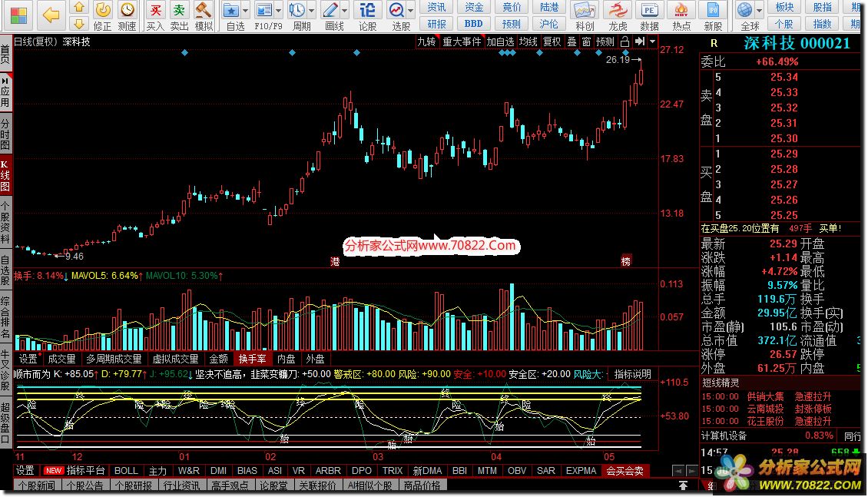Click the 指标说明 button
Viewport: 868px width, 497px height.
point(633,374)
